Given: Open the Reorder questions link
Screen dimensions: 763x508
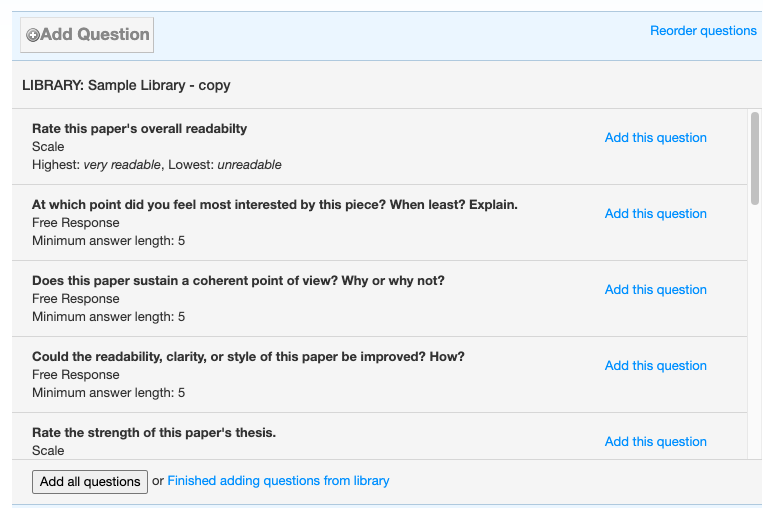Looking at the screenshot, I should point(703,31).
